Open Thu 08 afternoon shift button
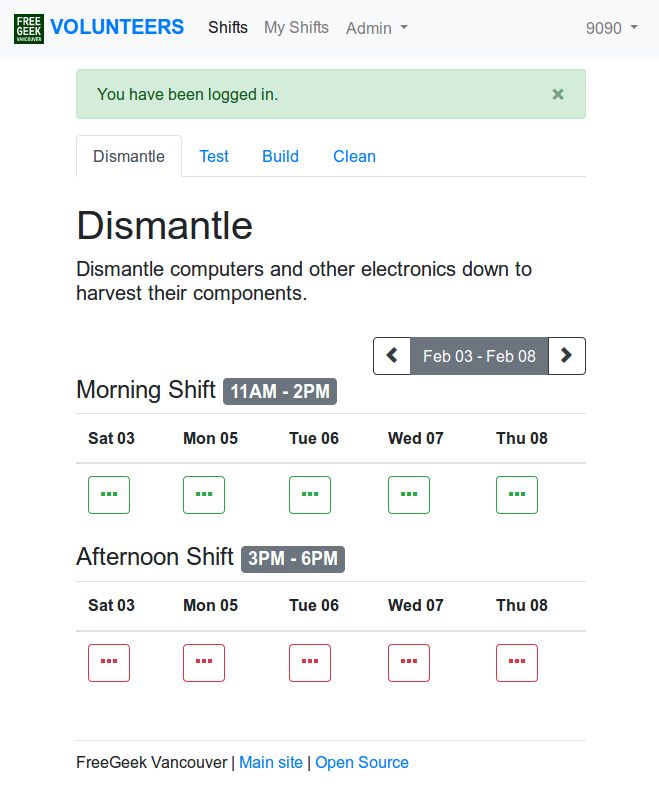Screen dimensions: 659x786 (x=517, y=663)
